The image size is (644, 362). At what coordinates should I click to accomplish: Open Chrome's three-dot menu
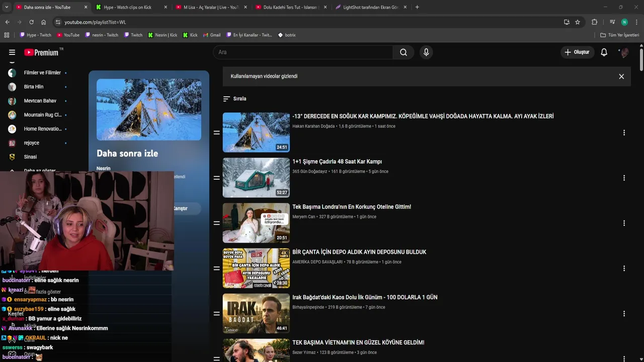636,22
